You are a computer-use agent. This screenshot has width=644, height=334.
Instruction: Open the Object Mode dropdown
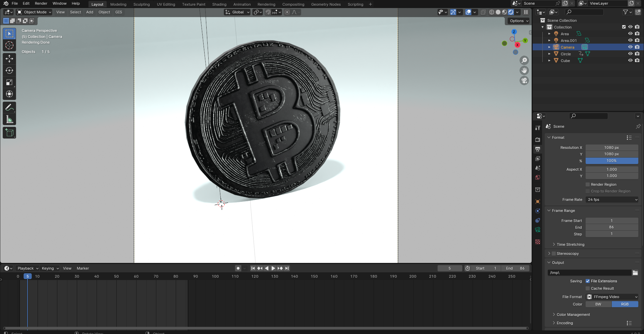coord(34,12)
